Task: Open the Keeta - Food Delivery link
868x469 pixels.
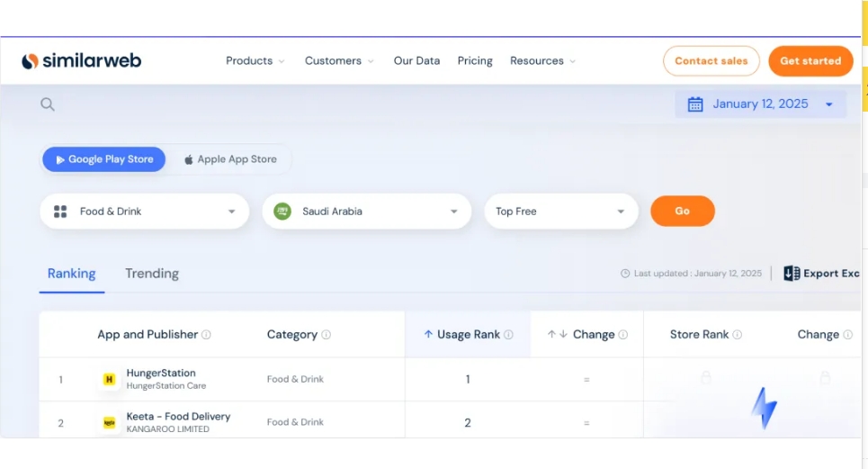Action: click(x=178, y=417)
